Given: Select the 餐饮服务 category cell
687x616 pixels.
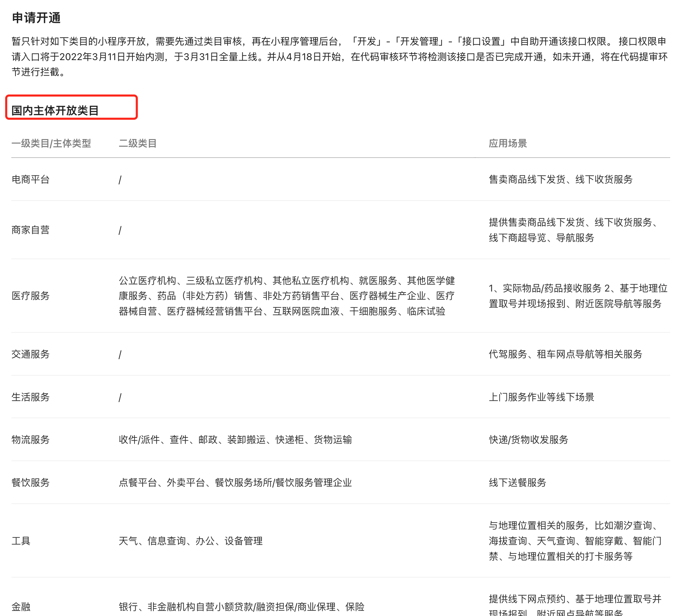Looking at the screenshot, I should point(31,483).
